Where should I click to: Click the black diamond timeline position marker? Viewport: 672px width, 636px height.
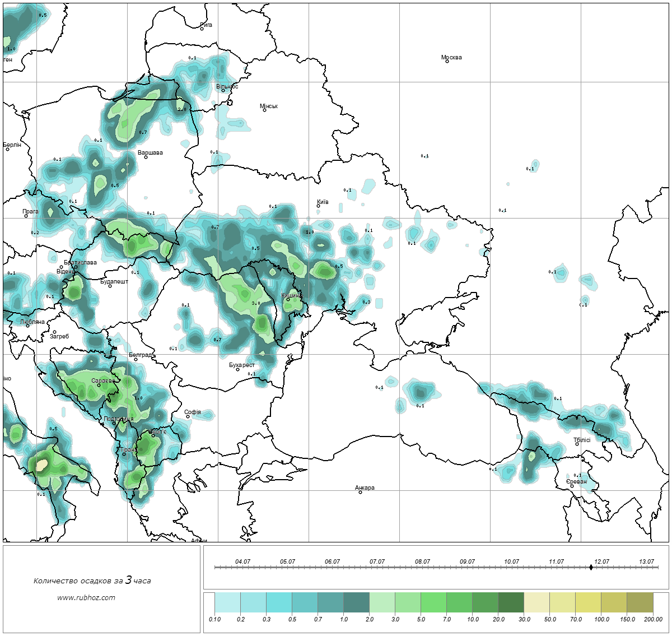point(591,568)
